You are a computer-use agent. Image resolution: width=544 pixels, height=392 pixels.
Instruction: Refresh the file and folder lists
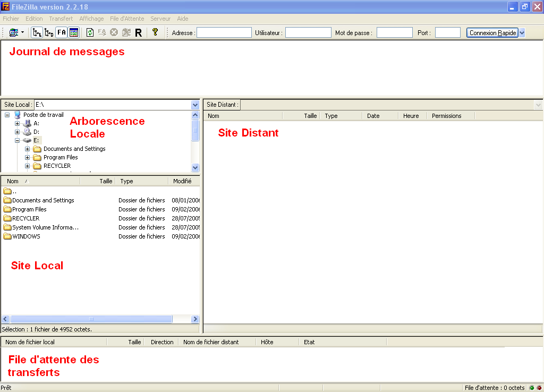coord(90,32)
